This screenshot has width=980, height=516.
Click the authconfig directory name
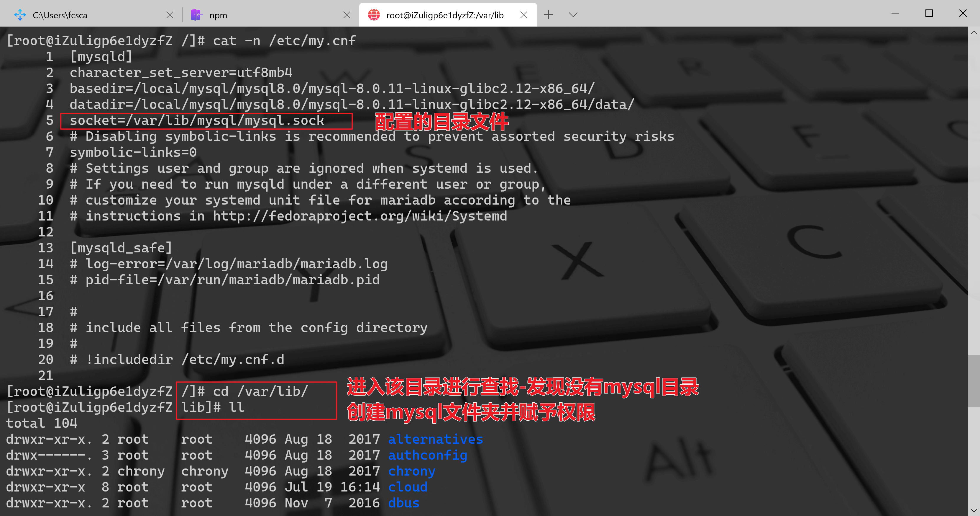428,456
